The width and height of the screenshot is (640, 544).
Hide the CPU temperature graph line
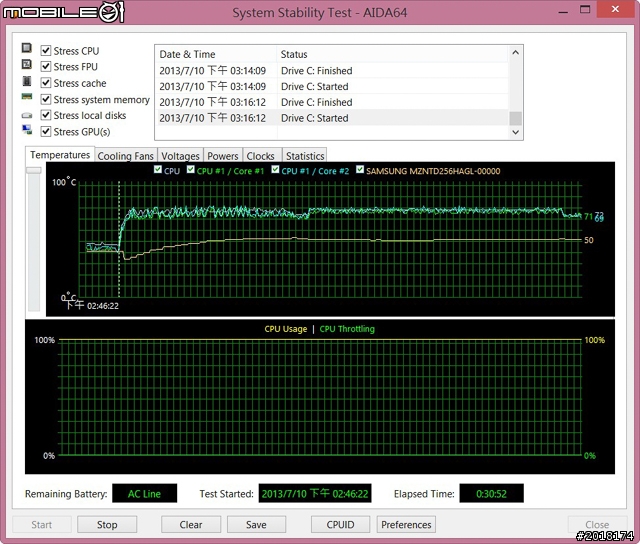(x=158, y=169)
